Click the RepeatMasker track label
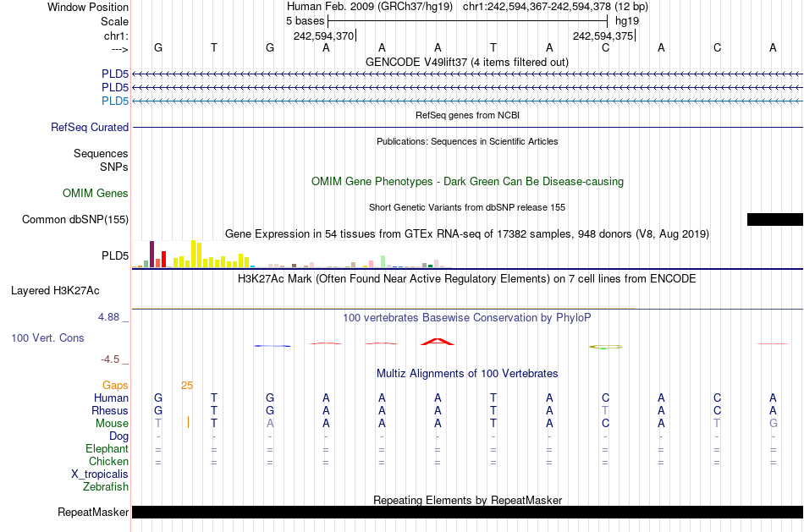This screenshot has width=804, height=532. click(x=93, y=512)
